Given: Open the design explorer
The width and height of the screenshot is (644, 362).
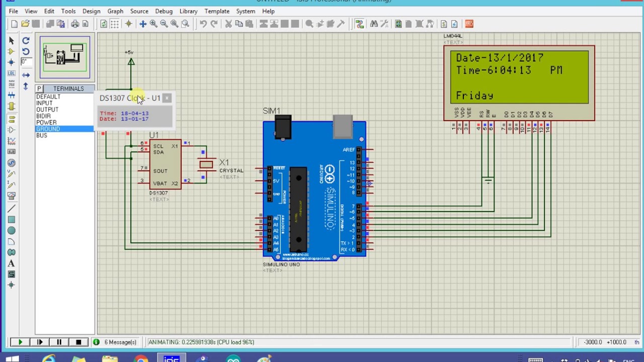Looking at the screenshot, I should click(398, 24).
